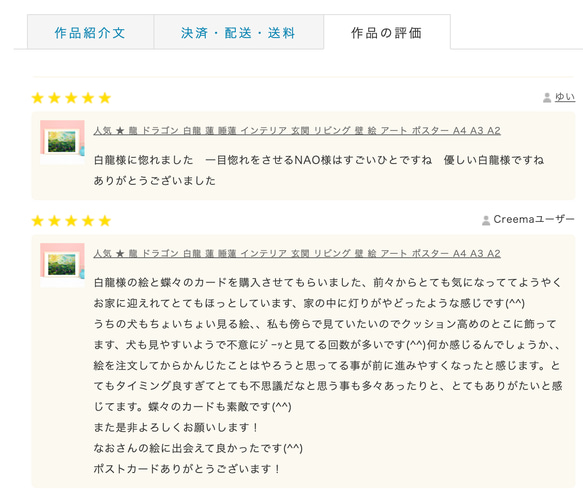Click first review text starting 白龍様に惚れました

coord(319,170)
